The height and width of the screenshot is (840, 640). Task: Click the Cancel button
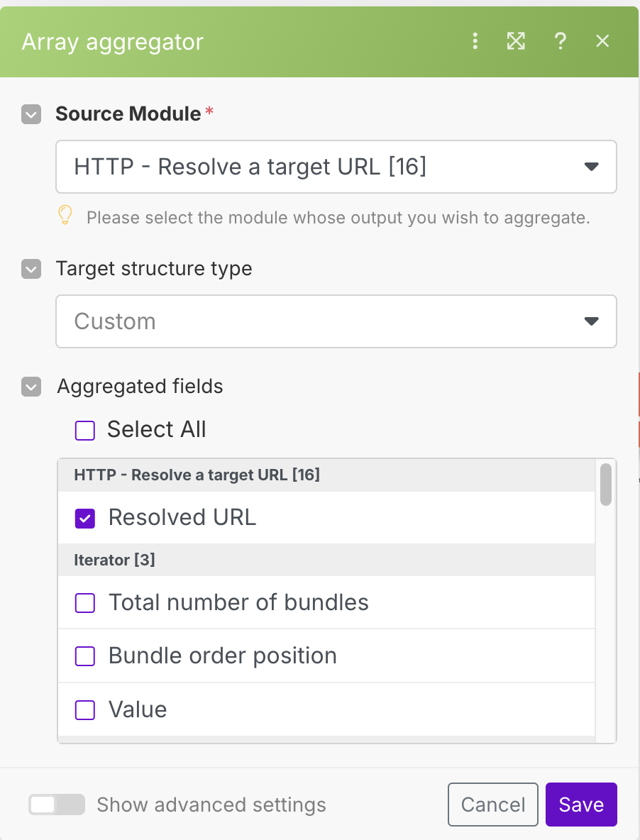493,805
